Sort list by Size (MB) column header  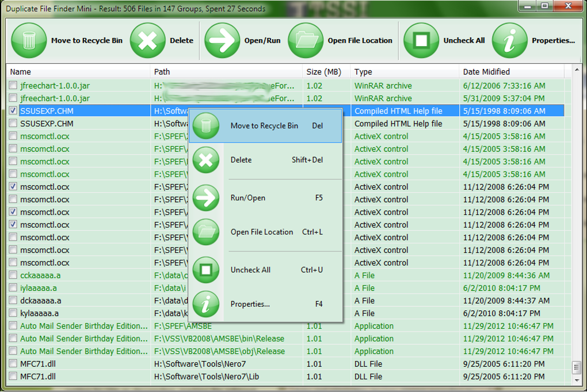(x=323, y=72)
